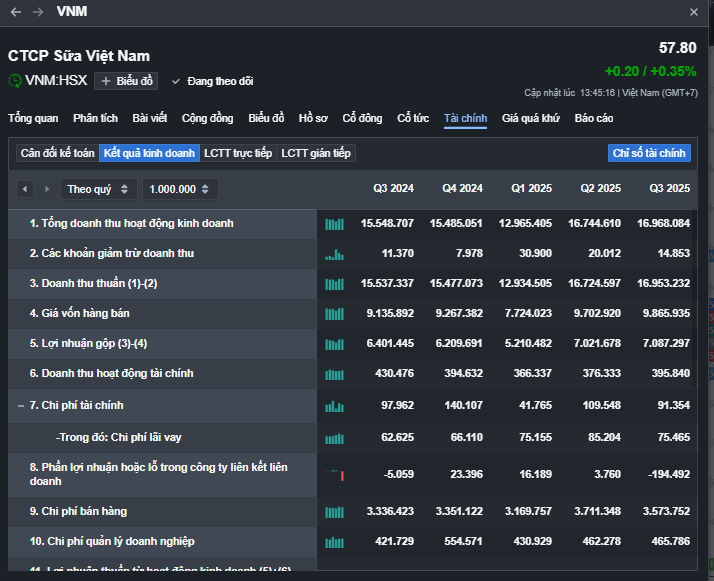Click the back navigation arrow
714x581 pixels.
tap(16, 12)
